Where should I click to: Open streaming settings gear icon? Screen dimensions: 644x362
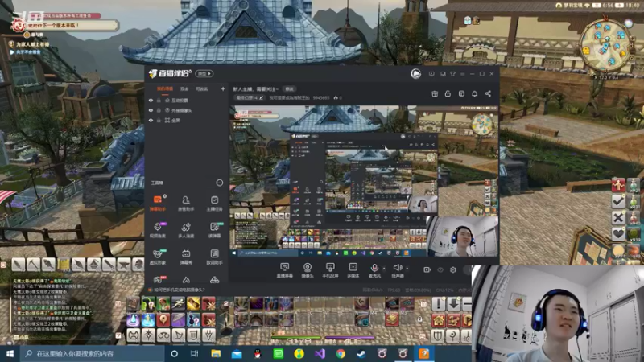(453, 269)
